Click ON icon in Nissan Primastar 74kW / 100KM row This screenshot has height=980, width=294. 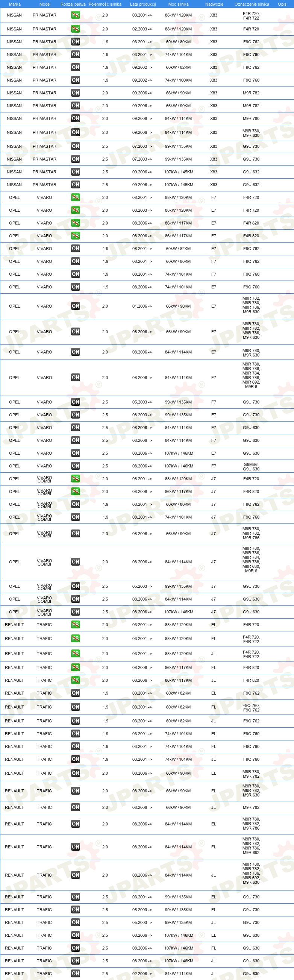[x=75, y=80]
